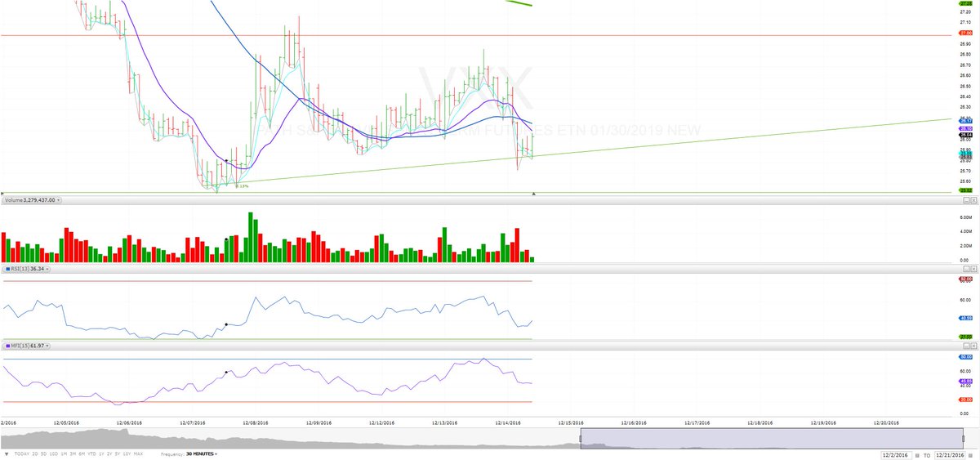980x460 pixels.
Task: Click the green 21.00 RSI level tag
Action: tap(965, 336)
